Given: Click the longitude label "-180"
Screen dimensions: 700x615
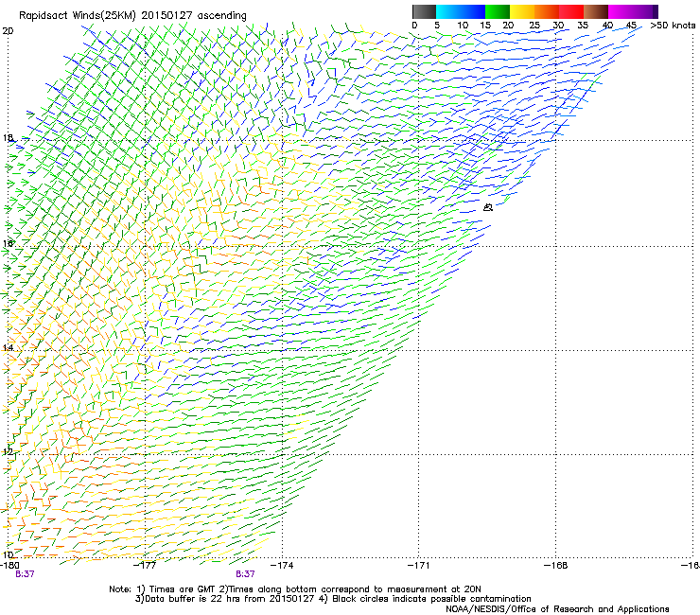Looking at the screenshot, I should [x=9, y=565].
